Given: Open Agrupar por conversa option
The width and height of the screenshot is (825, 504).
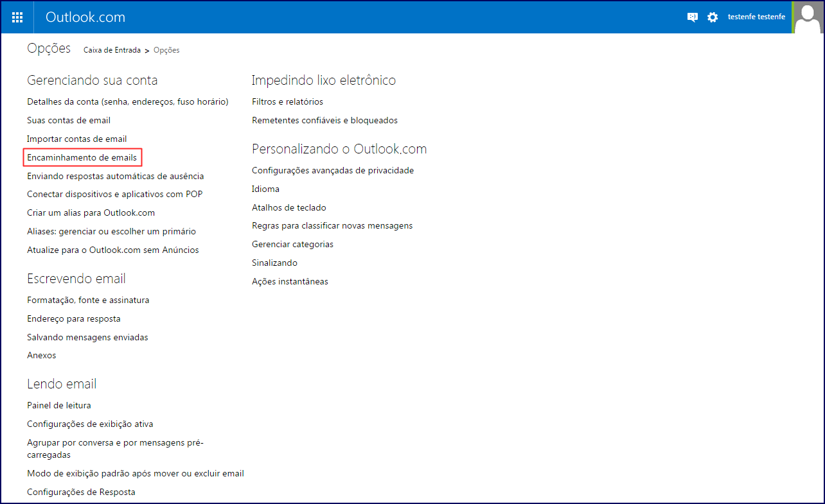Looking at the screenshot, I should [x=116, y=448].
